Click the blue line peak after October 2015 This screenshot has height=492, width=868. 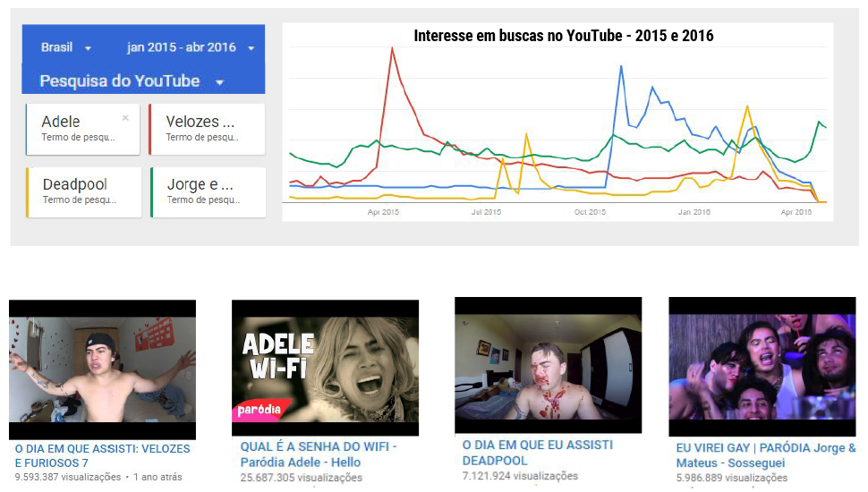pos(621,67)
